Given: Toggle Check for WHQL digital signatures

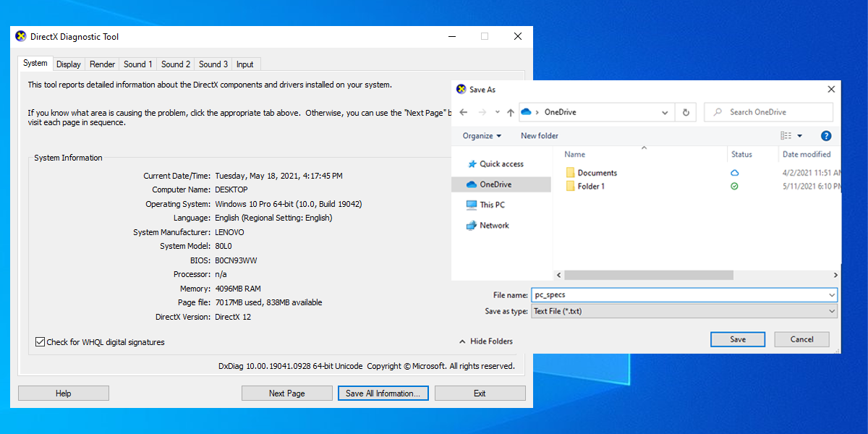Looking at the screenshot, I should pos(40,341).
